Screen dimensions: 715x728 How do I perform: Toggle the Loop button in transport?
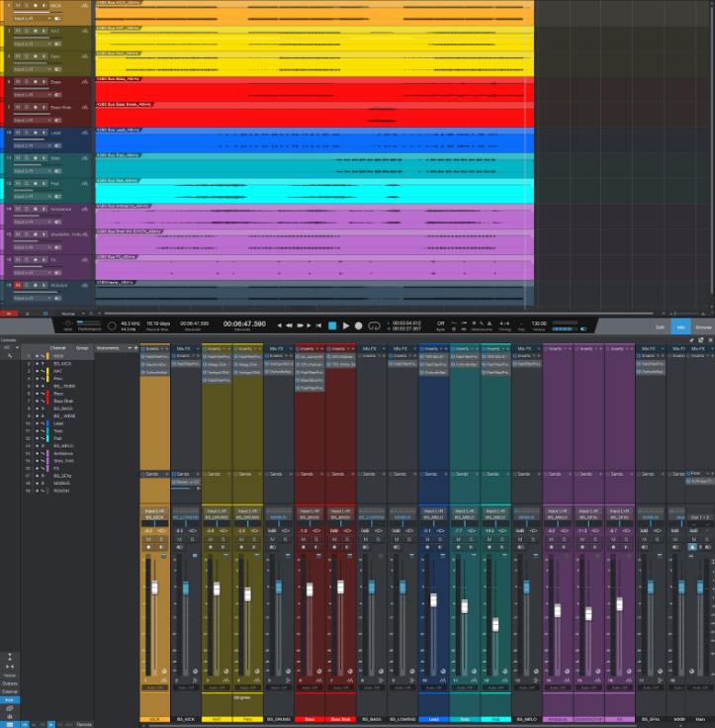click(x=374, y=325)
